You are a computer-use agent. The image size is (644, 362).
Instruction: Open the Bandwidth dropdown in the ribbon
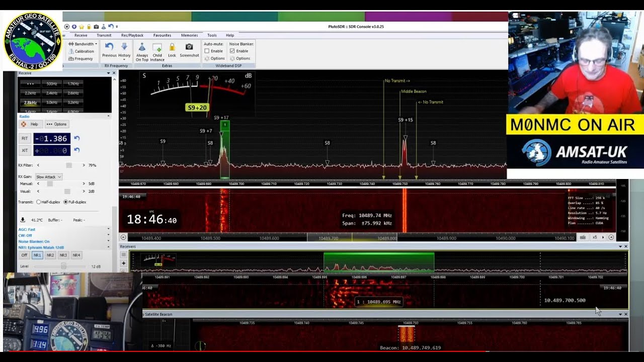83,44
